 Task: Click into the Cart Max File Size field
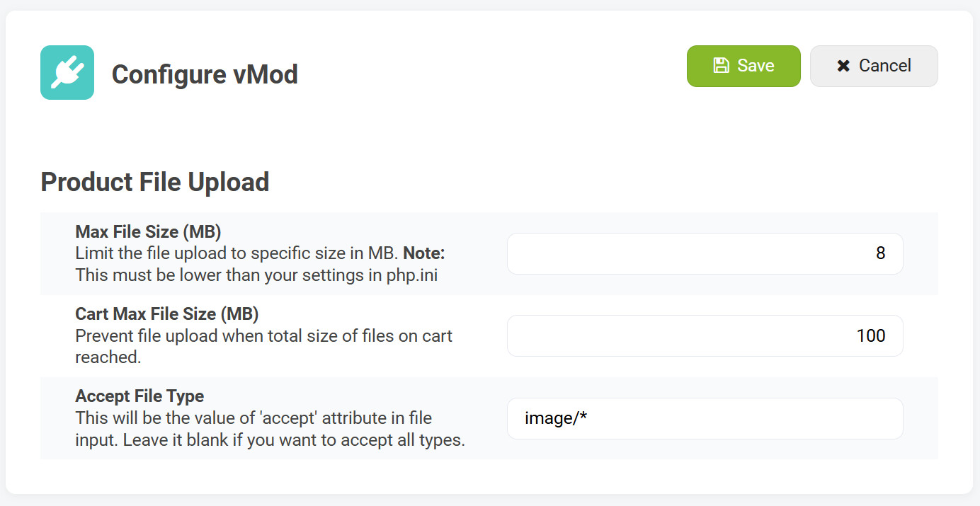pos(705,335)
